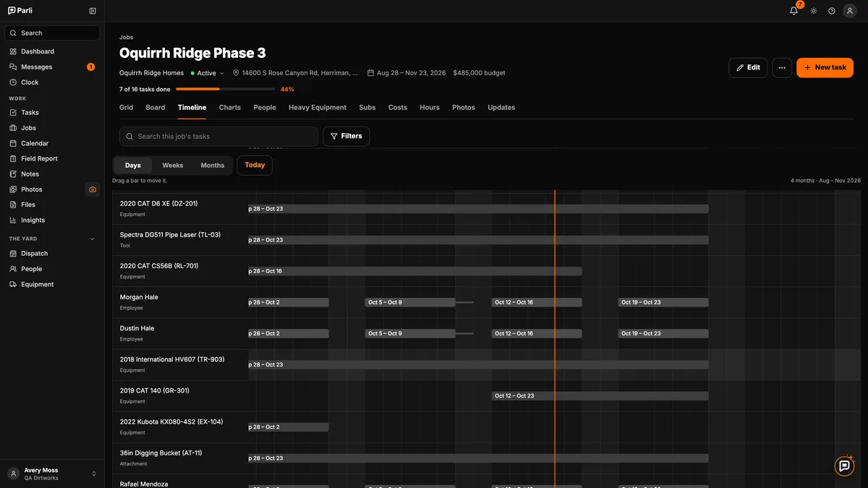This screenshot has height=488, width=868.
Task: Open Files in sidebar
Action: [52, 205]
